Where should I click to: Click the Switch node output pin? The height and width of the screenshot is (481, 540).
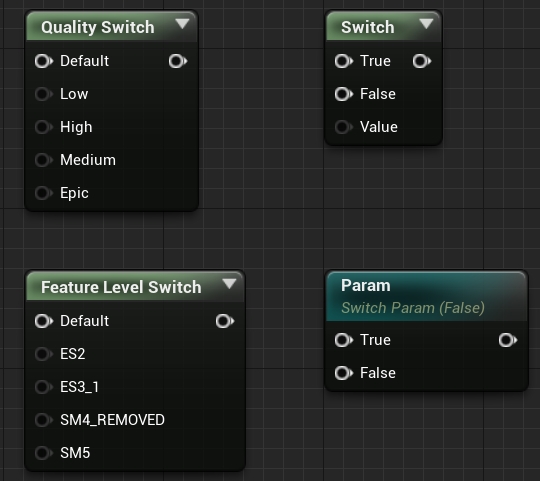click(x=422, y=61)
